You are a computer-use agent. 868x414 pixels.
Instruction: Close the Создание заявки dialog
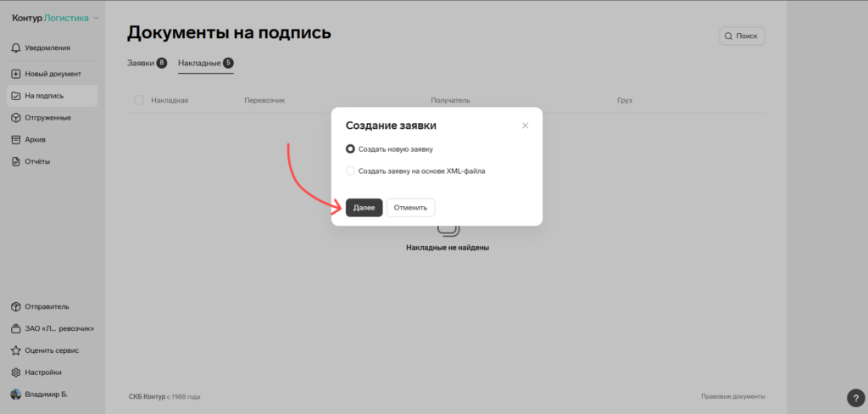click(526, 126)
